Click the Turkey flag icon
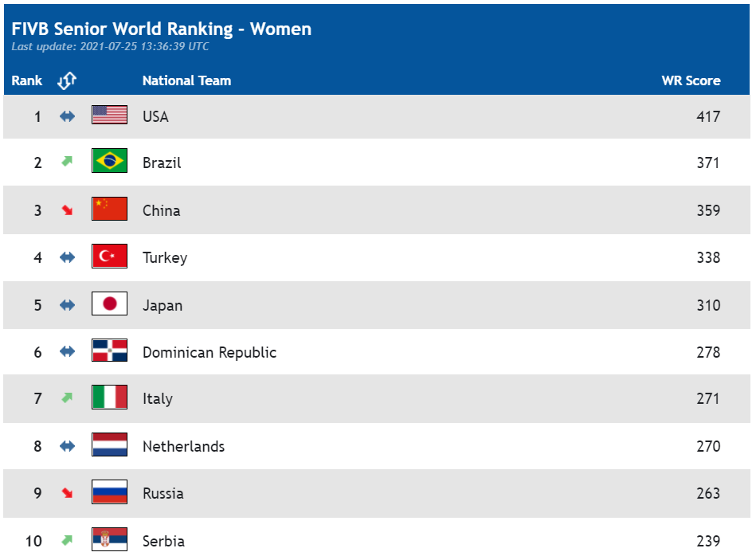The image size is (756, 560). 109,256
